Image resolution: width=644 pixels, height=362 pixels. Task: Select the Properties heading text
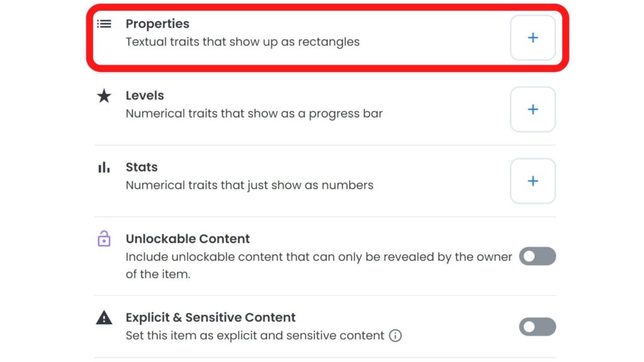click(x=157, y=24)
